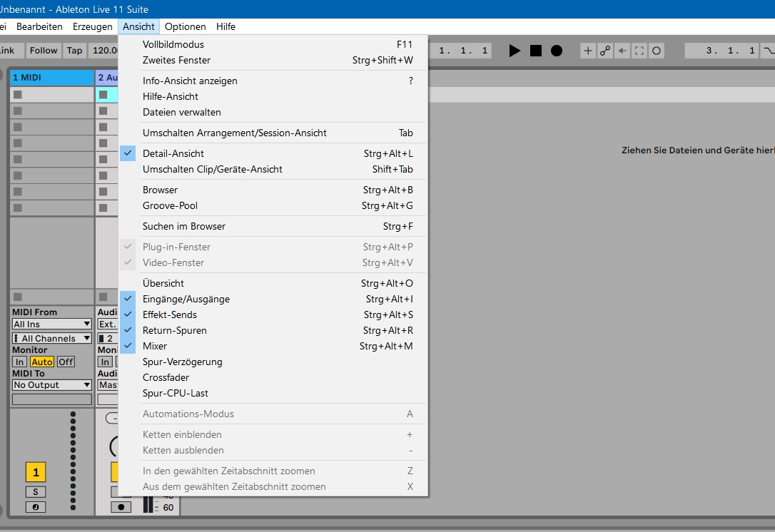Select Zweites Fenster menu entry
Image resolution: width=775 pixels, height=532 pixels.
click(273, 61)
